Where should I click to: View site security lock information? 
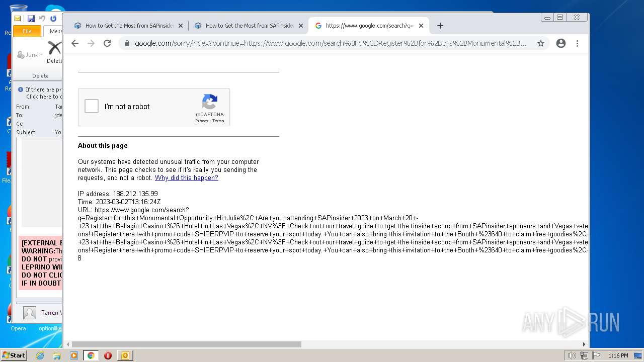127,43
